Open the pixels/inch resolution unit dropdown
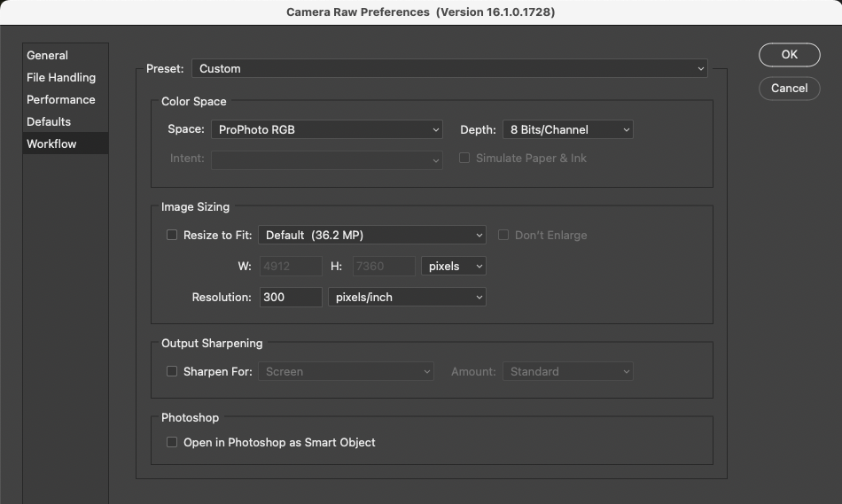Image resolution: width=842 pixels, height=504 pixels. 407,297
